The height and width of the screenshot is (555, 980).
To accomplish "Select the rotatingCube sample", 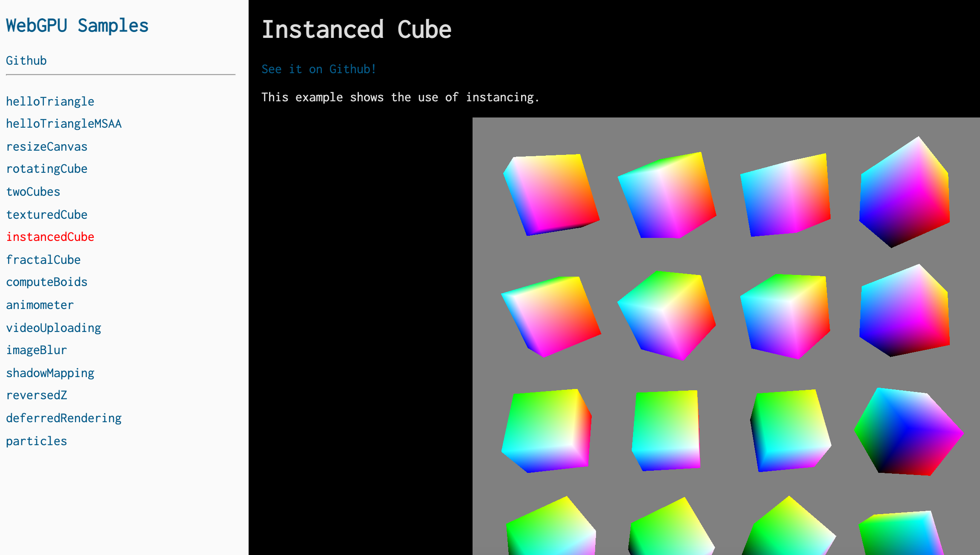I will pos(47,169).
